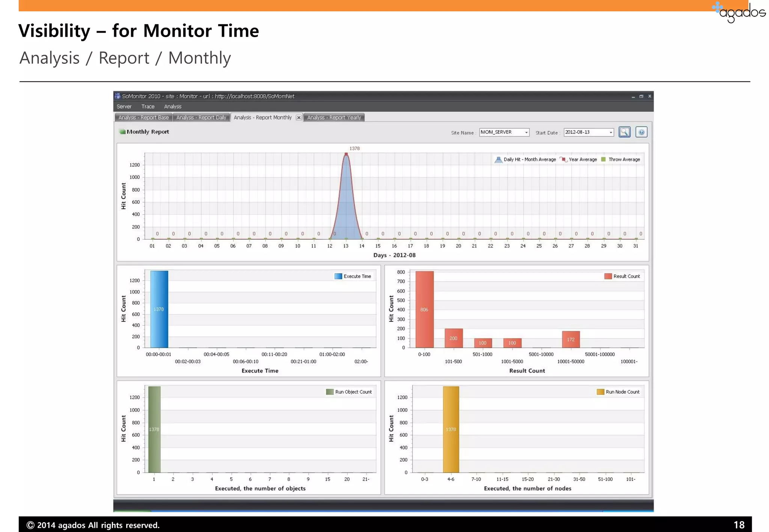Expand the Start Date dropdown arrow
Image resolution: width=769 pixels, height=532 pixels.
tap(611, 132)
